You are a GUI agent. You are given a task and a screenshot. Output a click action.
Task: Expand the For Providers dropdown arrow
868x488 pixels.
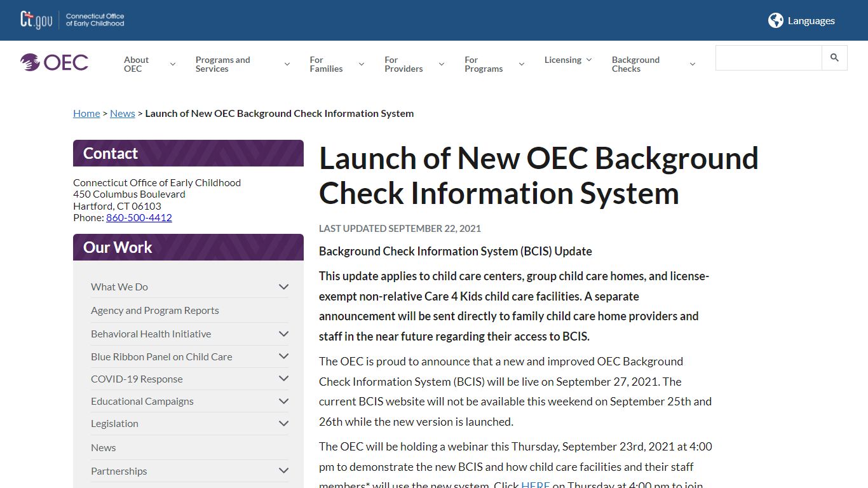point(441,64)
